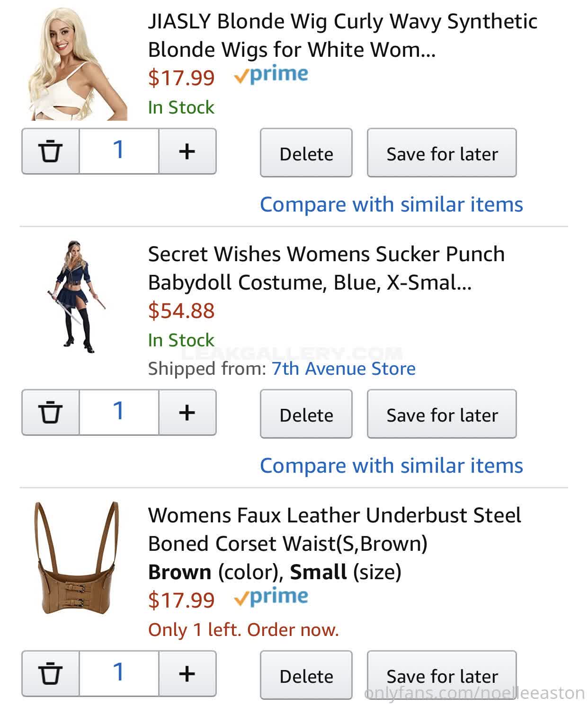Save the blonde wig for later
588x706 pixels.
441,153
